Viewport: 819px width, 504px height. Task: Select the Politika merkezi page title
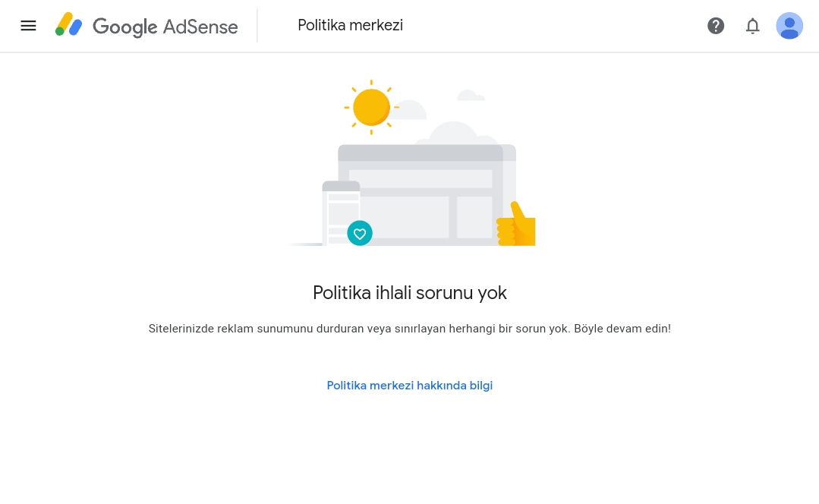(351, 25)
